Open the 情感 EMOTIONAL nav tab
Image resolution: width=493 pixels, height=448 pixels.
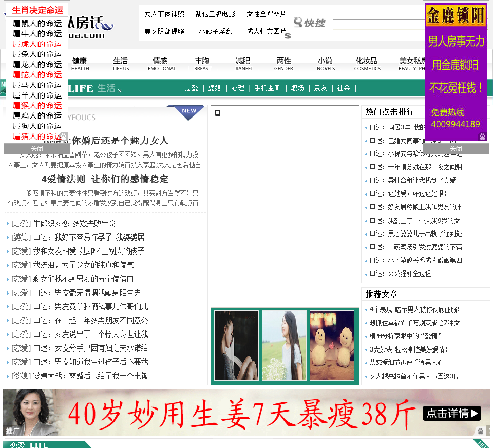click(x=162, y=64)
